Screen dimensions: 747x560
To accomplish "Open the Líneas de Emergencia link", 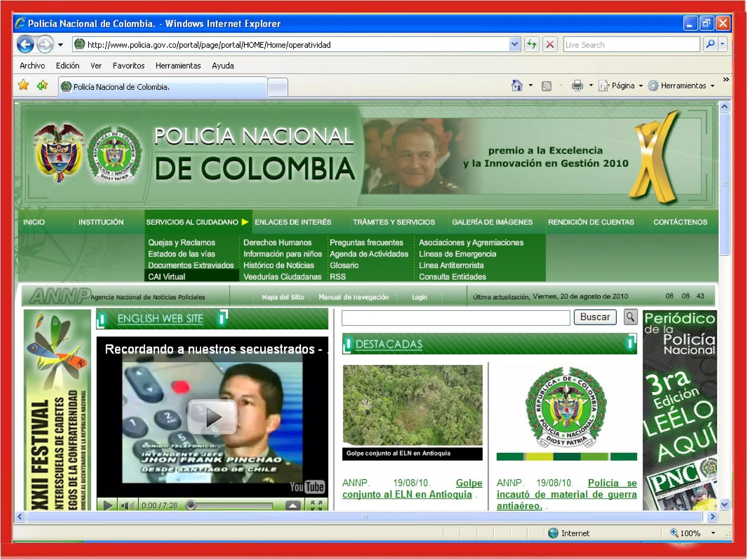I will click(457, 254).
